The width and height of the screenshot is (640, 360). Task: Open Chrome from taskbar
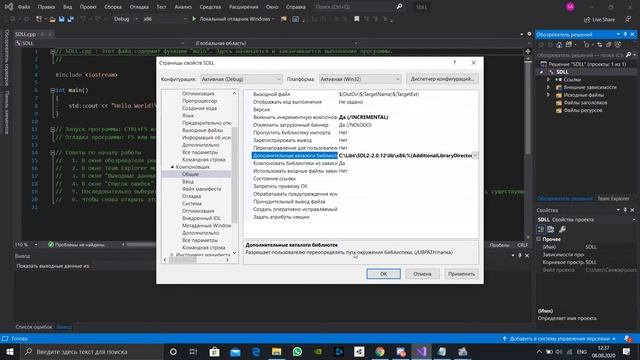[x=380, y=351]
